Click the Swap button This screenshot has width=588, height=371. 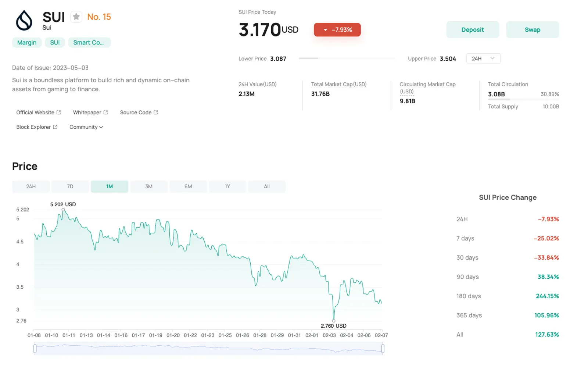click(533, 30)
